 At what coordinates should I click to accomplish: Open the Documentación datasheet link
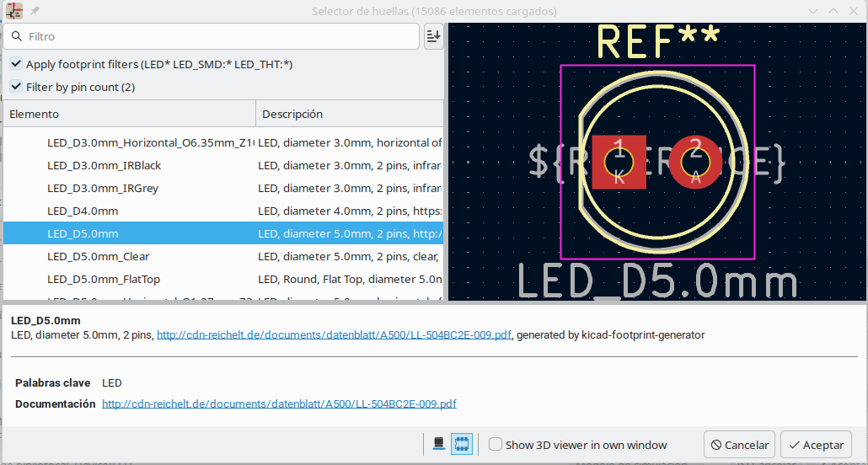pyautogui.click(x=279, y=404)
